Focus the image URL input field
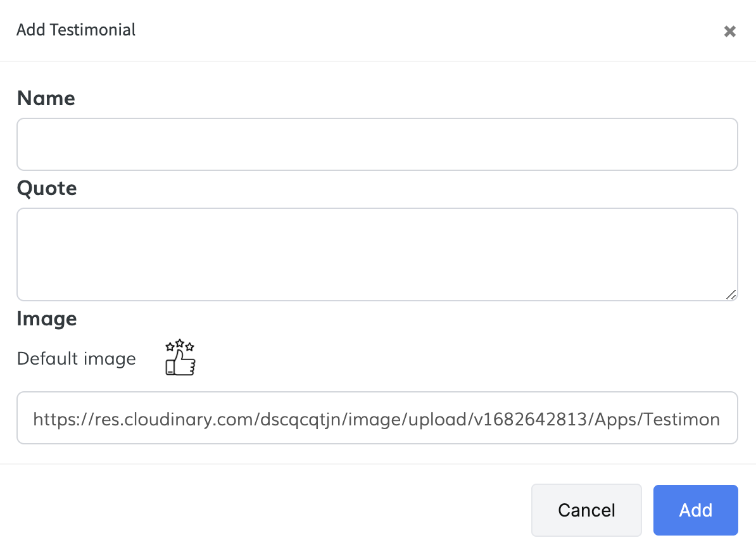Screen dimensions: 756x552 pos(377,418)
